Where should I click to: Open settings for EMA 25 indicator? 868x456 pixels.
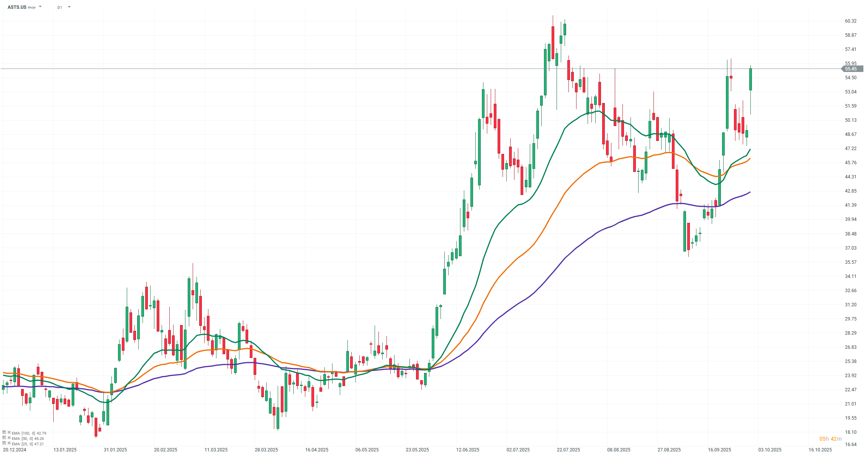point(4,443)
